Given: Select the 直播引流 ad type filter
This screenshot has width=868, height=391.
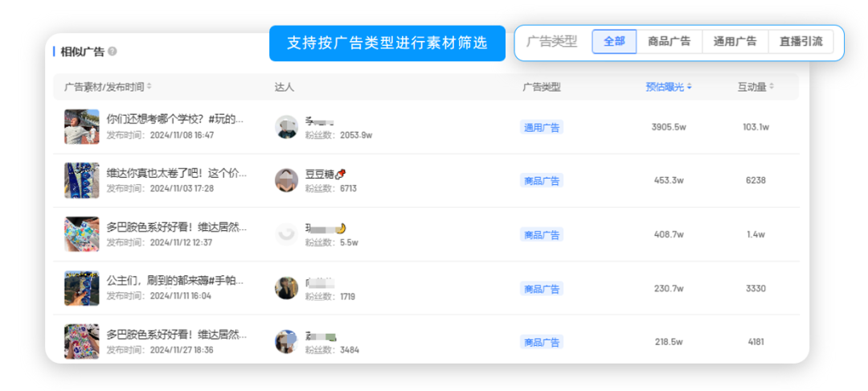Looking at the screenshot, I should (x=800, y=42).
